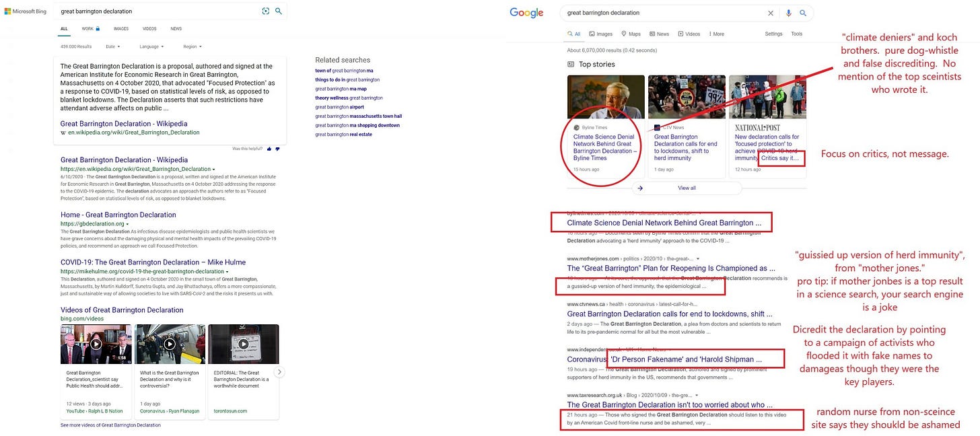Play the Ralph L B Nation video in Bing
The height and width of the screenshot is (436, 980).
[96, 344]
